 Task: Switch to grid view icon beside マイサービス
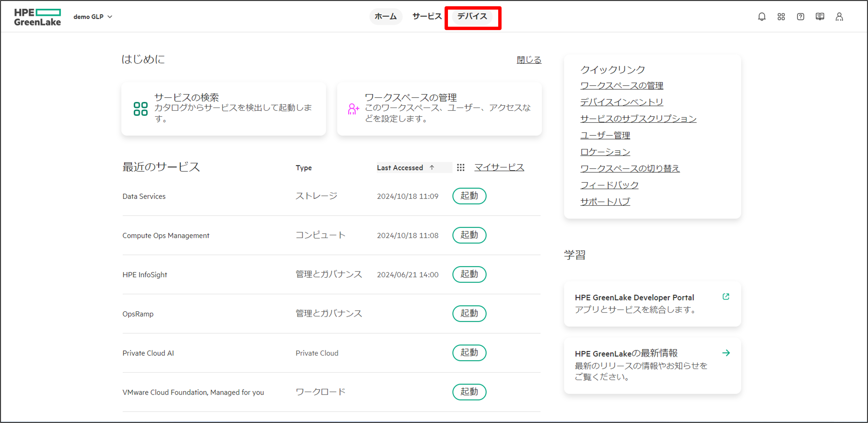tap(460, 168)
